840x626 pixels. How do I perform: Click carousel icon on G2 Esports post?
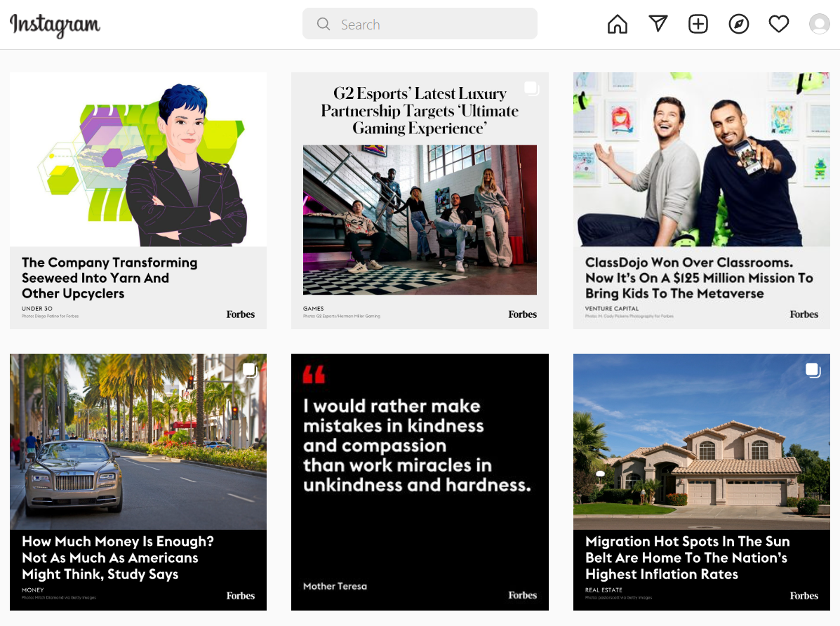pyautogui.click(x=531, y=88)
